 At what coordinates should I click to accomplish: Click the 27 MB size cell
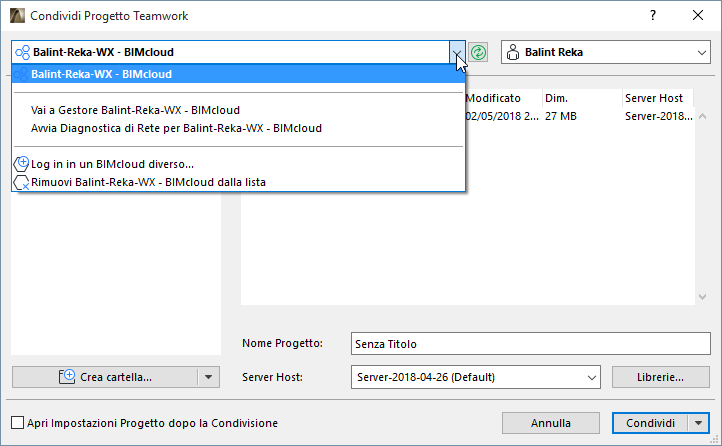[x=561, y=116]
